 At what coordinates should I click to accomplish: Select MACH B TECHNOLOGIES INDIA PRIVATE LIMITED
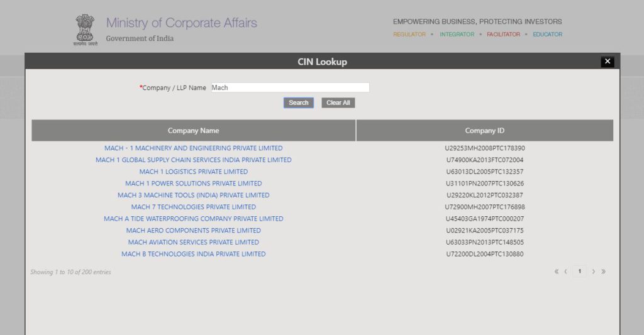(193, 254)
